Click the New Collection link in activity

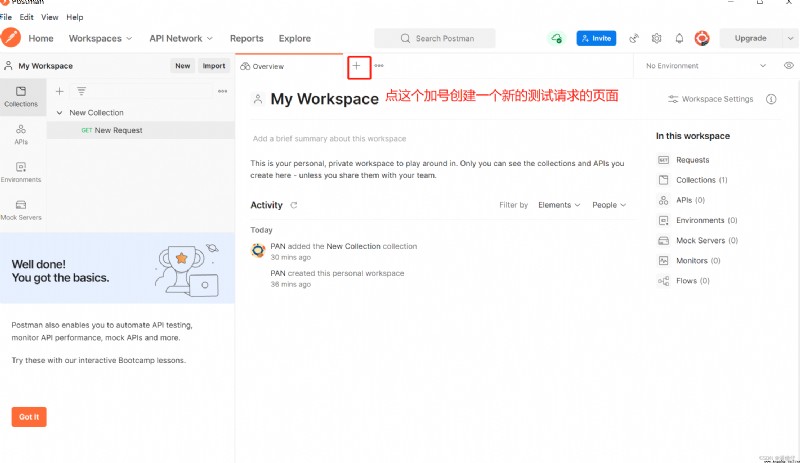[x=354, y=246]
